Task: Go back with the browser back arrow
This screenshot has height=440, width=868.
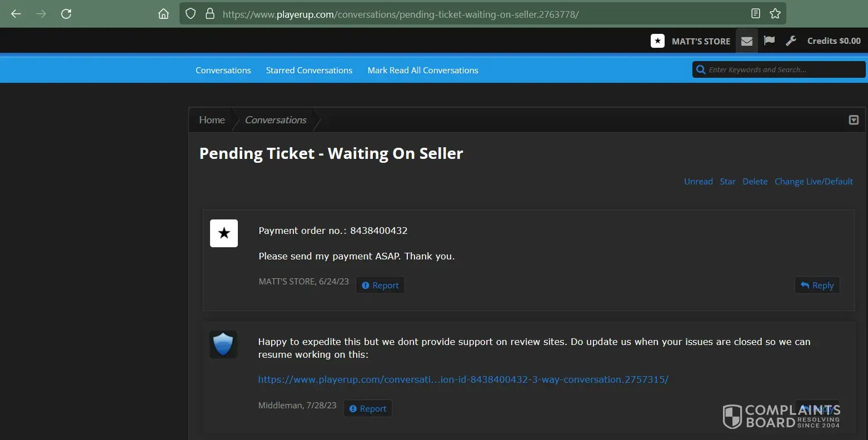Action: [x=16, y=14]
